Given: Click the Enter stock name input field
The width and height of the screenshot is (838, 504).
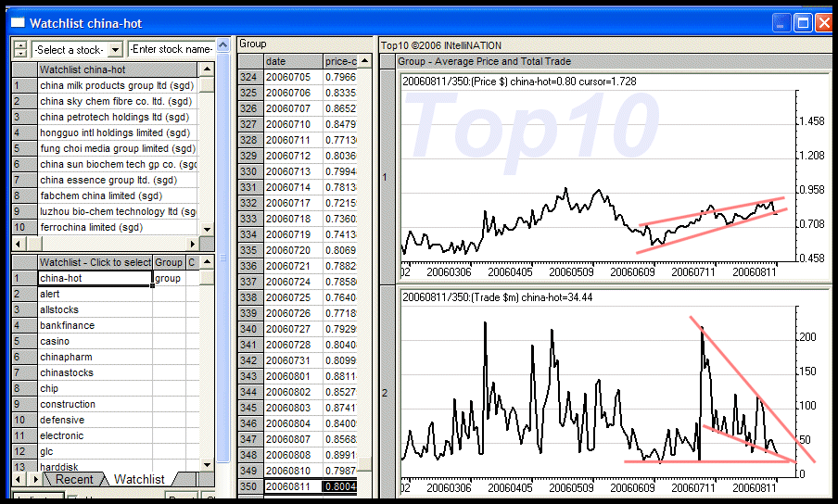Looking at the screenshot, I should pyautogui.click(x=171, y=49).
